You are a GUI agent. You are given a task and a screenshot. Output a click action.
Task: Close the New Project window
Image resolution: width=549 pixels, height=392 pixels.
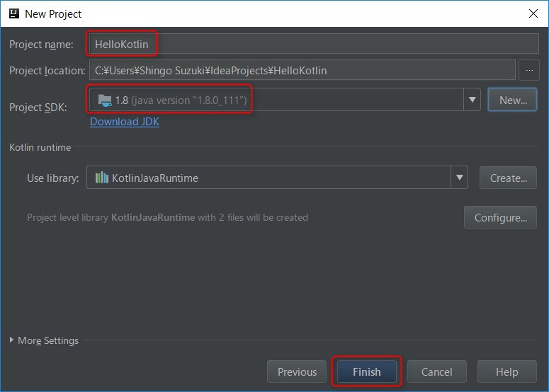click(x=533, y=13)
